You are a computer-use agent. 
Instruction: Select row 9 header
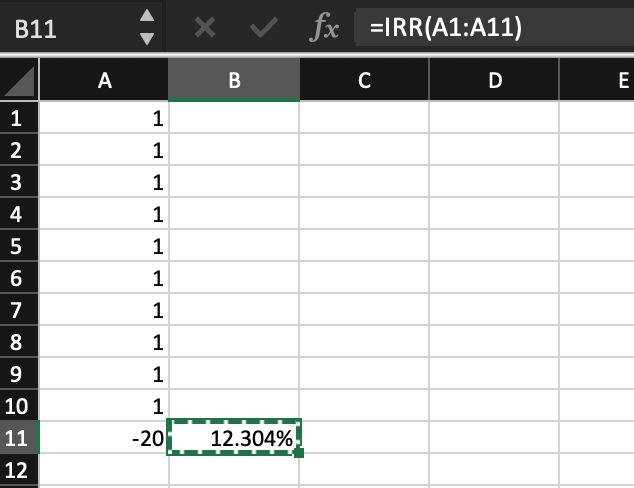click(19, 374)
